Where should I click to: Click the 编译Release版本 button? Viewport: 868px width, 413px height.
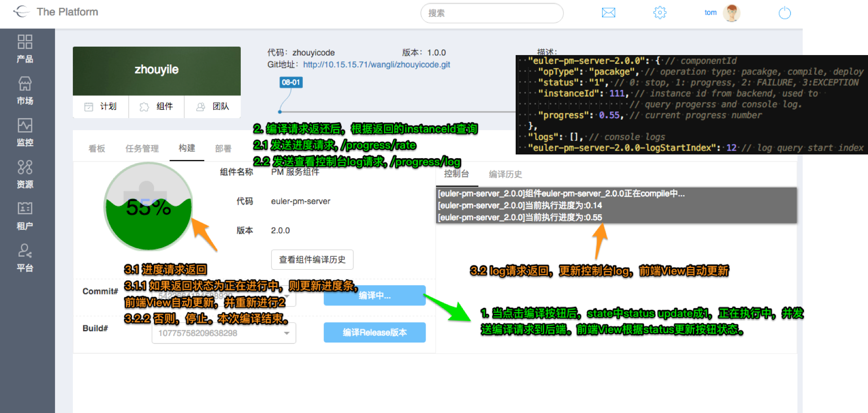click(375, 333)
